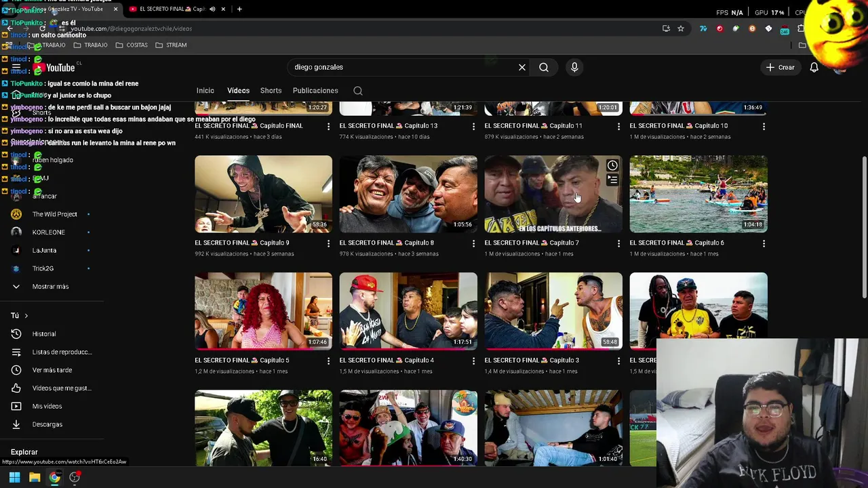The width and height of the screenshot is (868, 488).
Task: Open options menu for Capítulo 4 video
Action: point(474,361)
